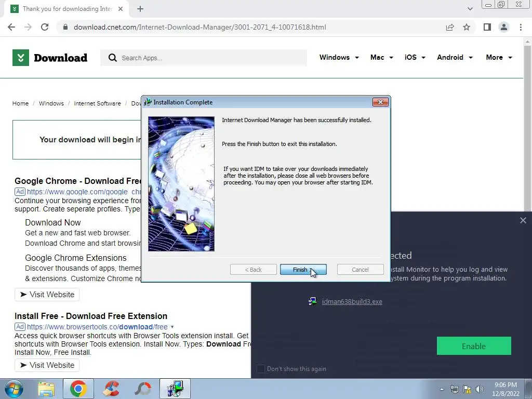
Task: Click the idman638build3.exe file icon
Action: (x=312, y=301)
